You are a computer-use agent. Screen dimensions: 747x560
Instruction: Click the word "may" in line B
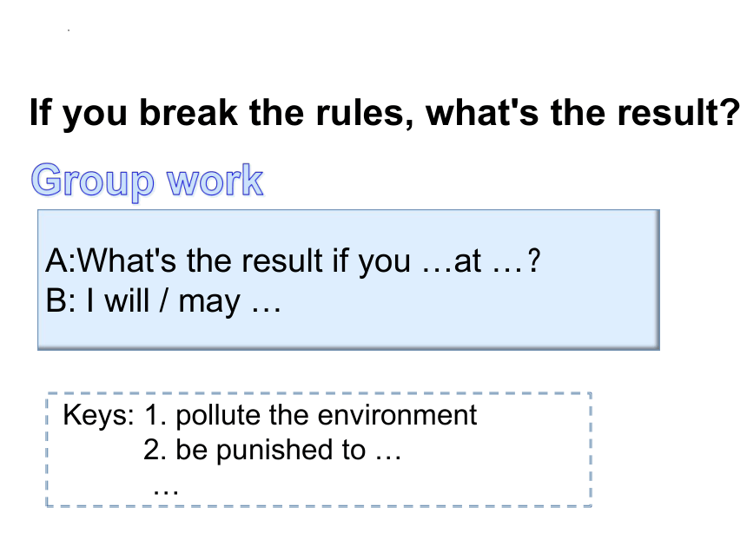click(x=209, y=303)
